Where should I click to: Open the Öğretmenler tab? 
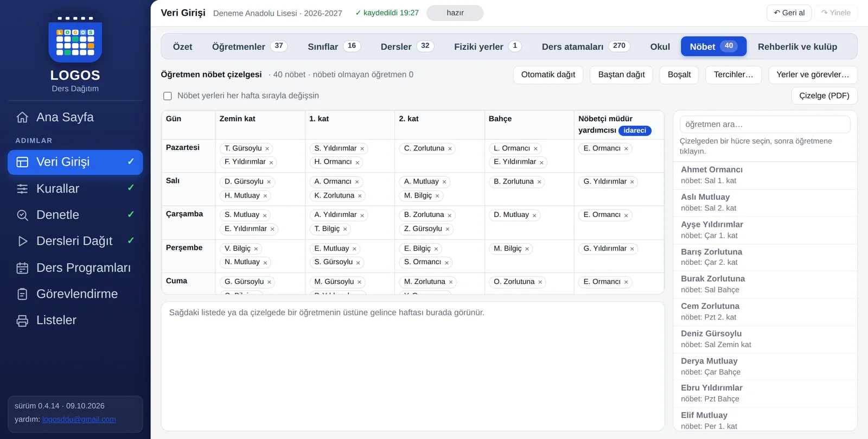click(250, 47)
